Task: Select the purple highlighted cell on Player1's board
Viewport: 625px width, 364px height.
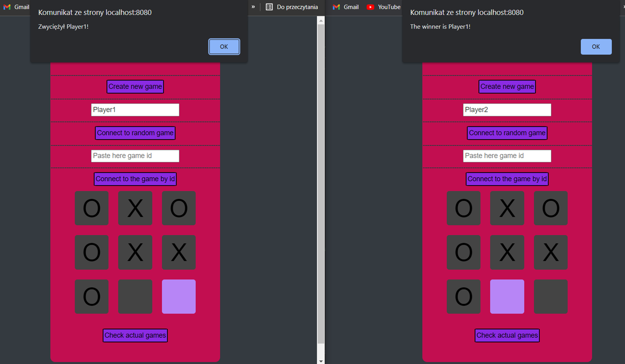Action: tap(179, 296)
